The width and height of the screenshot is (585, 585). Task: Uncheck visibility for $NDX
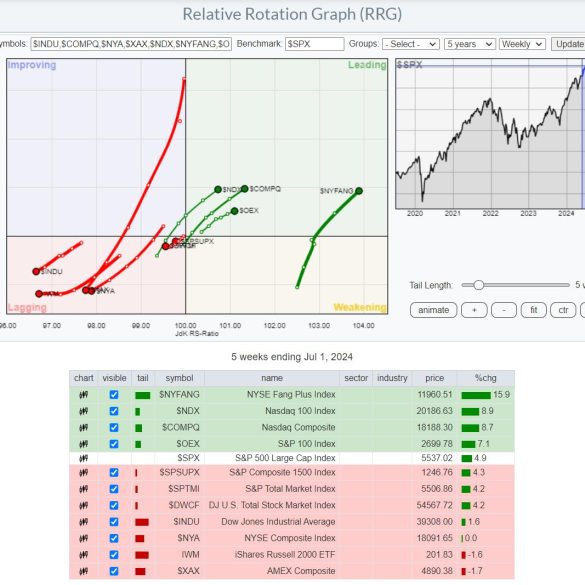coord(114,411)
